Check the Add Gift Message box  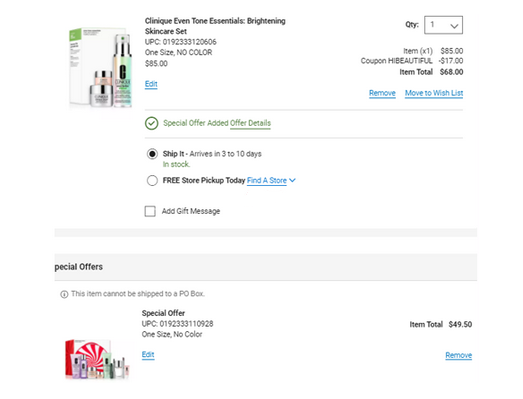pos(150,211)
